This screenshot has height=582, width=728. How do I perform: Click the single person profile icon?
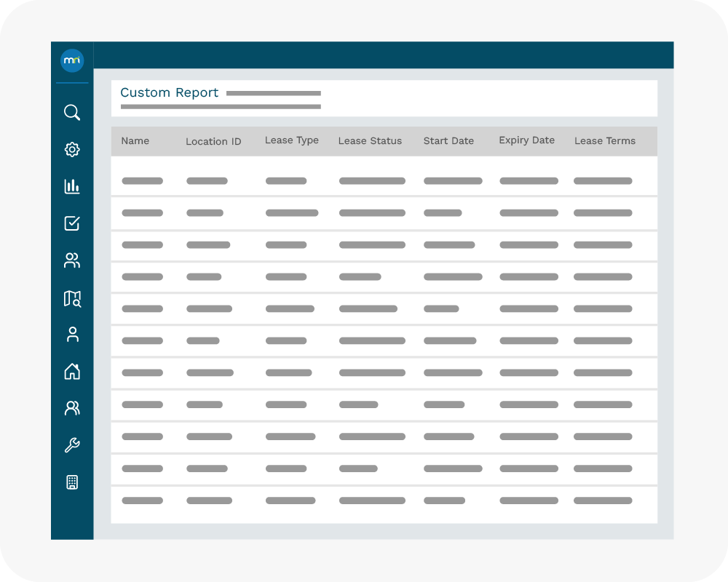[72, 335]
